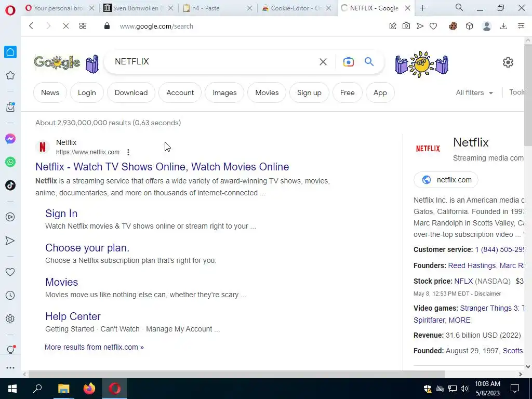The width and height of the screenshot is (532, 399).
Task: Search tabs with the magnifier icon
Action: [x=459, y=8]
